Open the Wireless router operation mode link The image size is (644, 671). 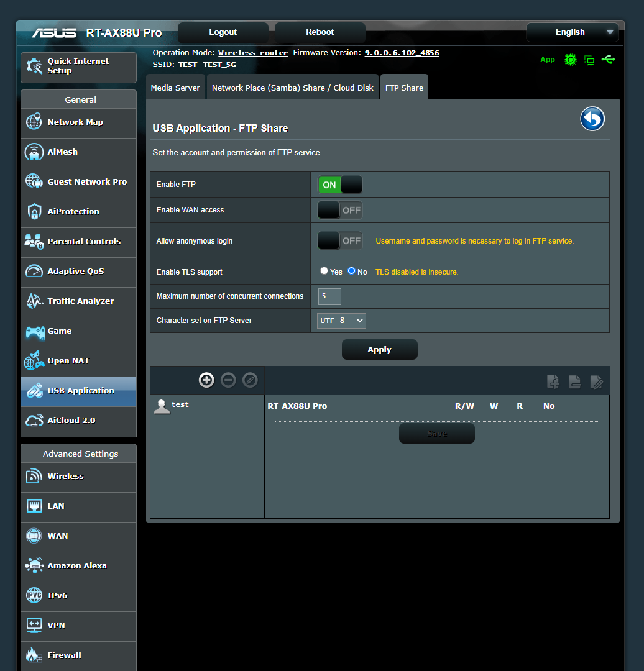pos(253,53)
